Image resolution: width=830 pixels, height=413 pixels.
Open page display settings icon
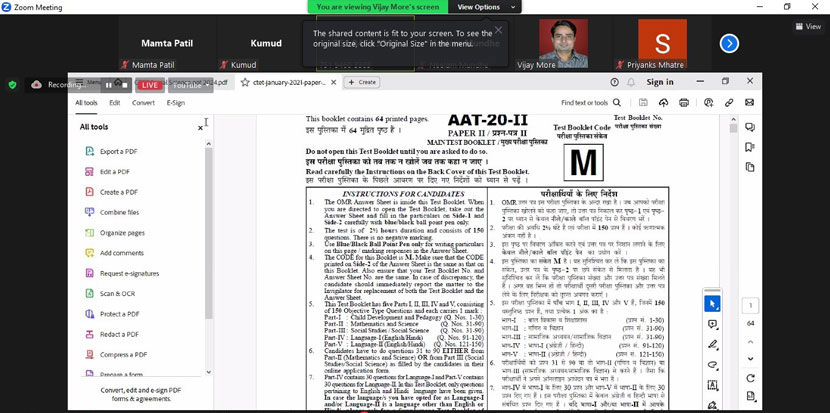pos(750,396)
